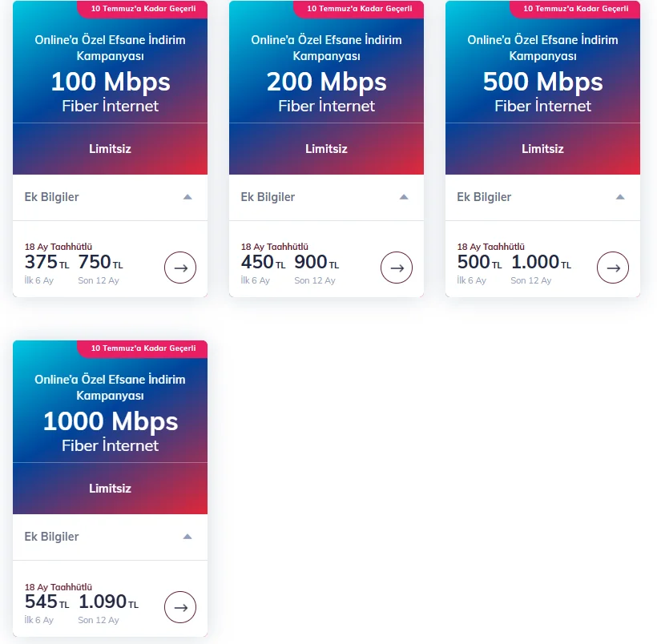
Task: Open the 500 Mbps Fiber İnternet heading
Action: tap(542, 92)
